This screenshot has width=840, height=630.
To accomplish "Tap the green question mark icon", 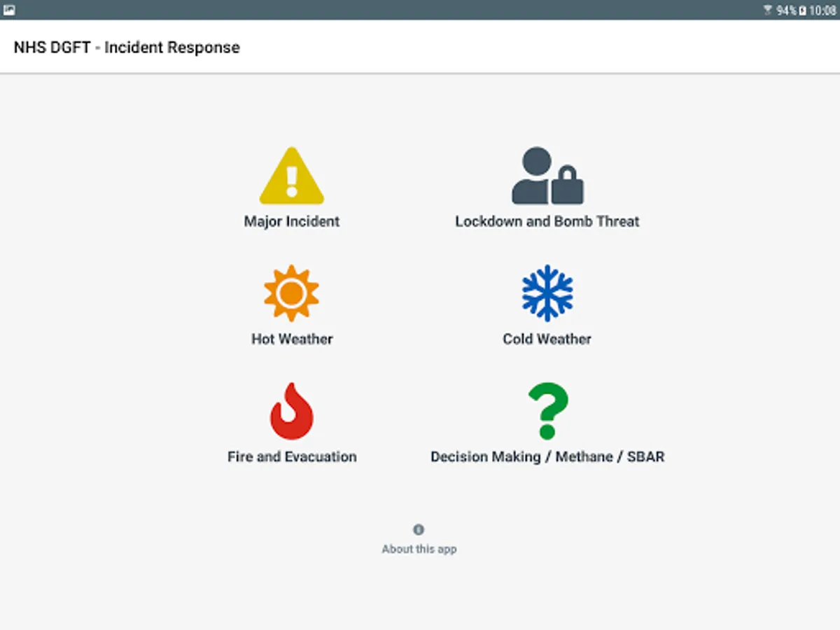I will point(548,411).
